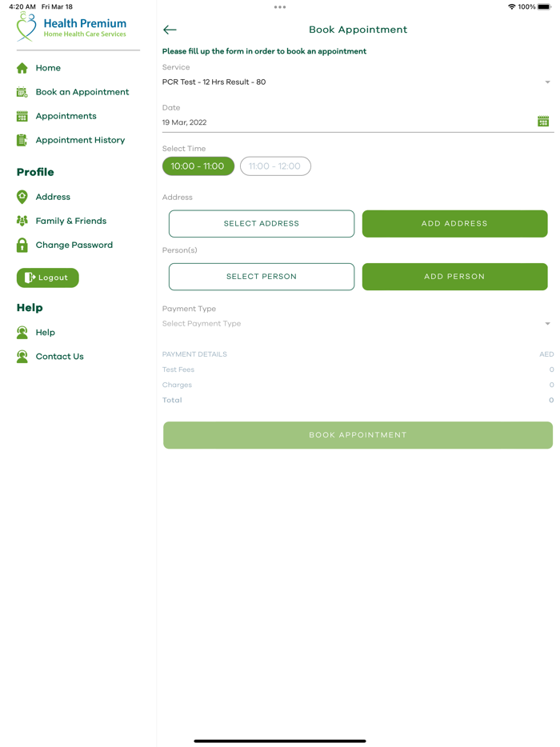Screen dimensions: 560x747
Task: Click the Total row label
Action: [x=172, y=400]
